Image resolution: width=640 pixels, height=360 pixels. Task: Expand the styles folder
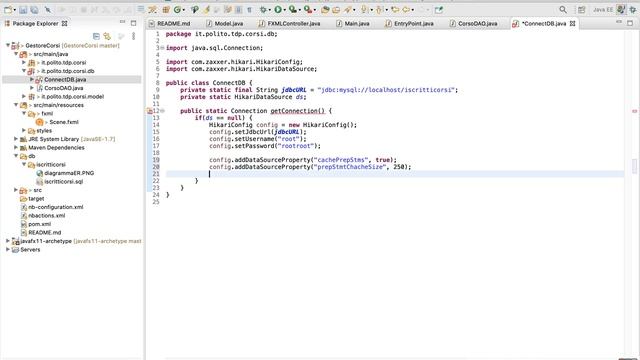(24, 130)
